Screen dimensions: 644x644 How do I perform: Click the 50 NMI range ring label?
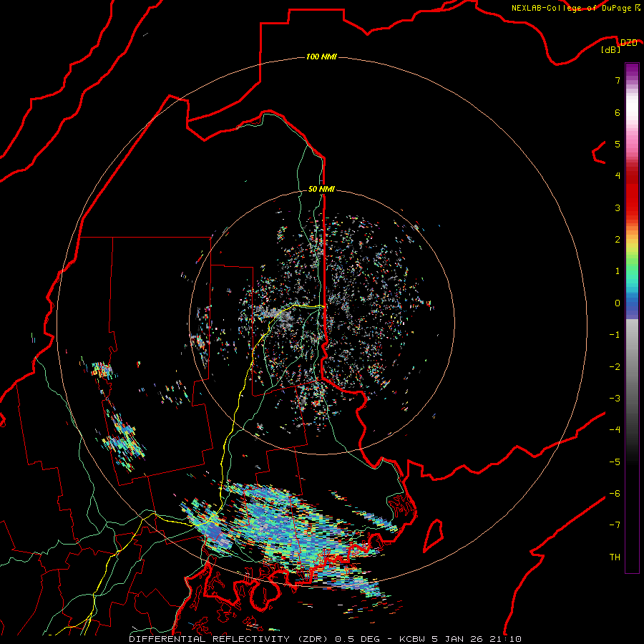pos(321,189)
